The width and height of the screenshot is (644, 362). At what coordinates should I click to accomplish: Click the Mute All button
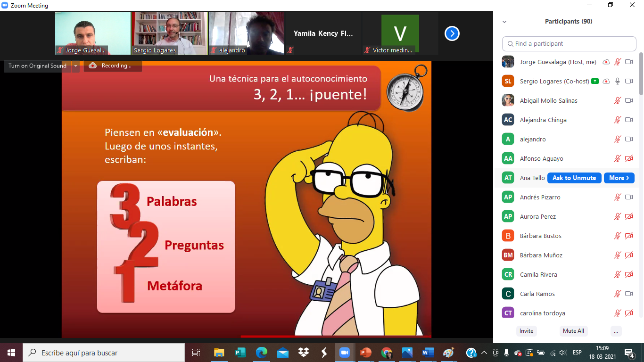[573, 331]
